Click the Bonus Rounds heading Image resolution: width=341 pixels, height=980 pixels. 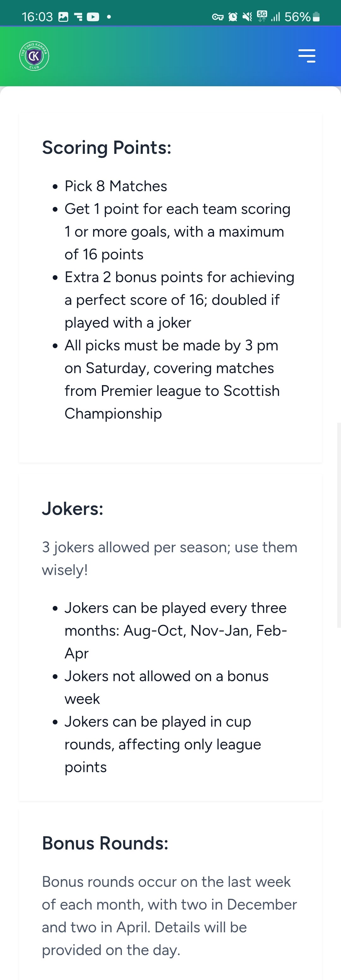(x=105, y=843)
